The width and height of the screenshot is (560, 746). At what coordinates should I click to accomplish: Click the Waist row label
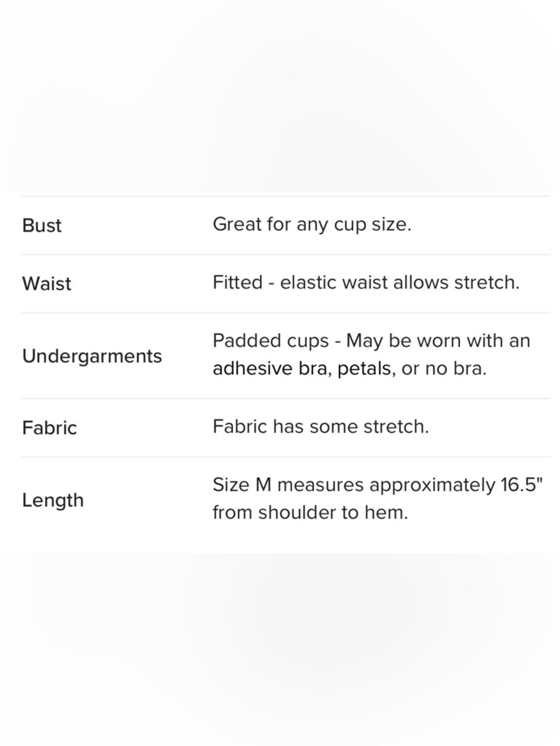click(x=46, y=283)
